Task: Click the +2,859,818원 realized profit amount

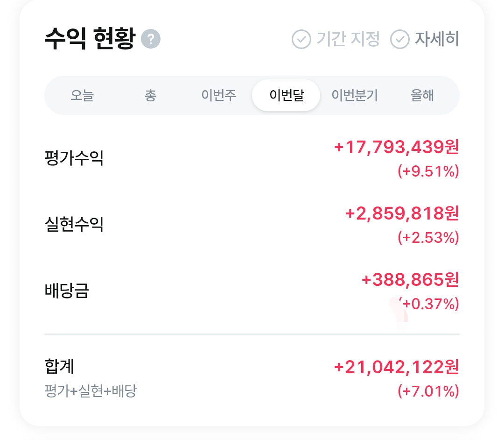Action: 402,214
